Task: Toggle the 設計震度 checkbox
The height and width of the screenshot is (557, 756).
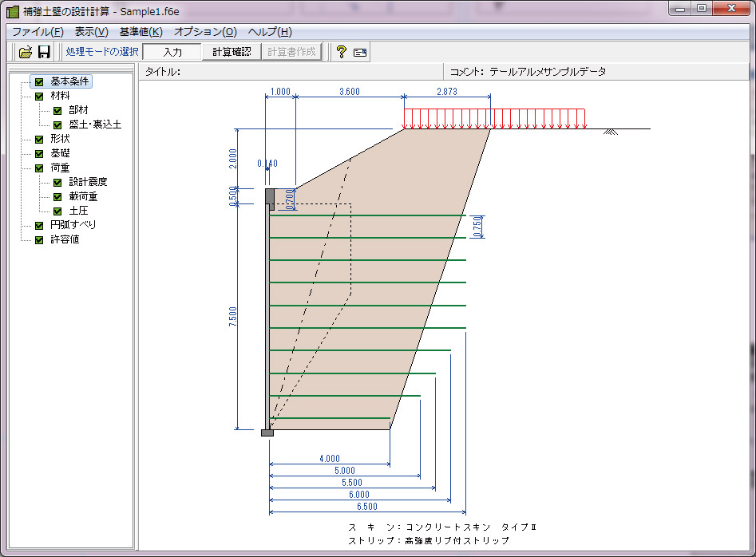Action: tap(57, 183)
